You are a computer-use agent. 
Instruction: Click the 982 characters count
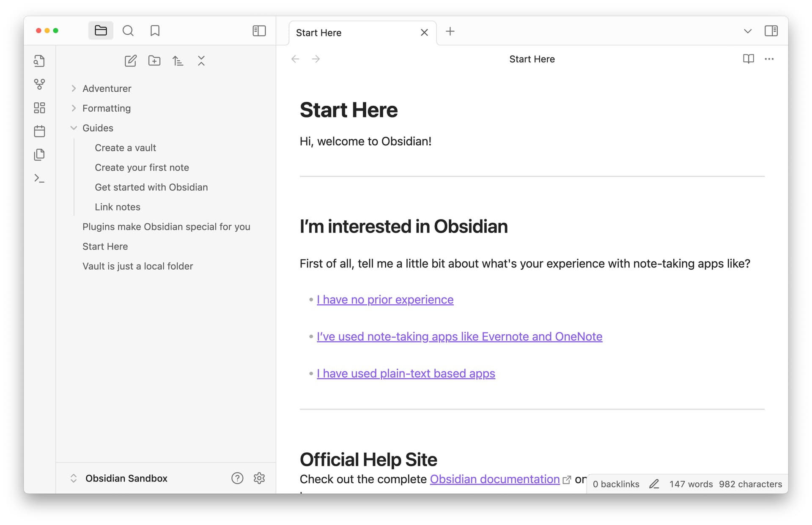click(x=750, y=484)
